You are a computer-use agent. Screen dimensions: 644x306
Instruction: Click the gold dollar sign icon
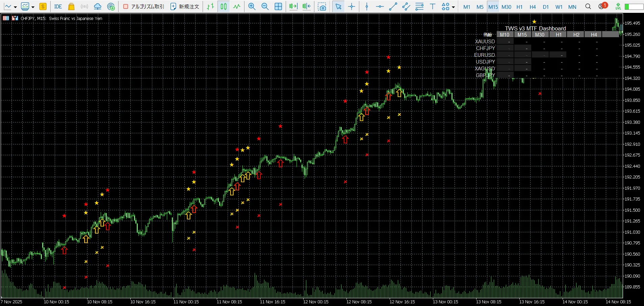tap(43, 6)
